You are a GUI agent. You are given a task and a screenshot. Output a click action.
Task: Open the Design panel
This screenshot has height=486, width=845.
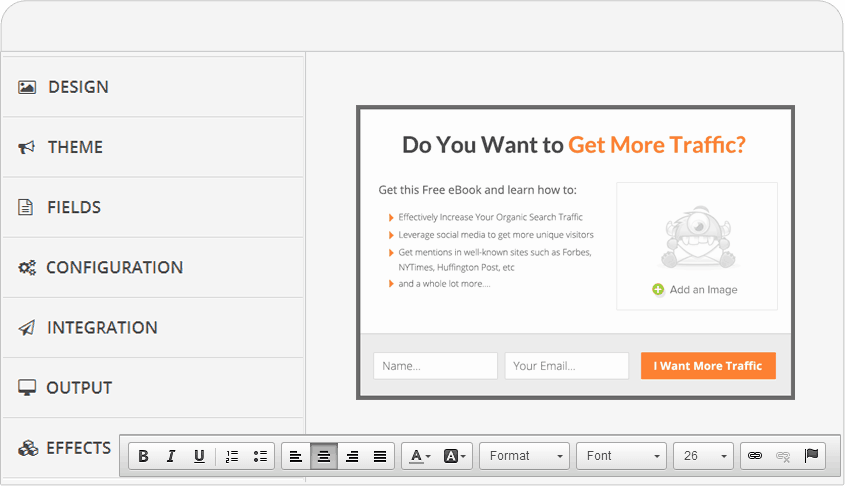153,87
